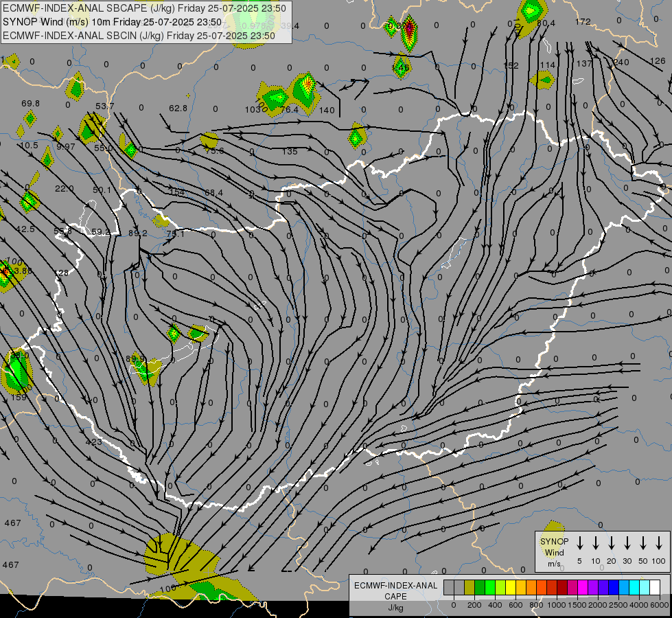The width and height of the screenshot is (672, 618).
Task: Pick the pale cyan swatch between 4000 and 6000
Action: tap(644, 587)
